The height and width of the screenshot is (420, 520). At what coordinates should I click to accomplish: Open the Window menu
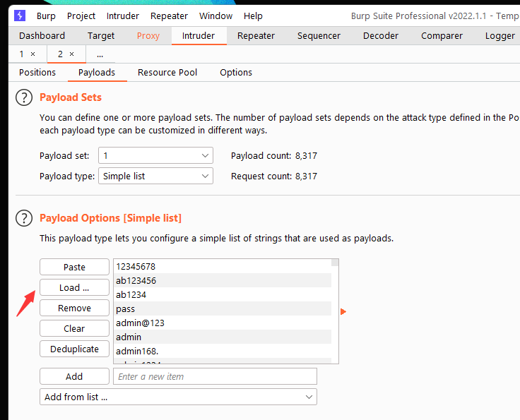point(216,16)
